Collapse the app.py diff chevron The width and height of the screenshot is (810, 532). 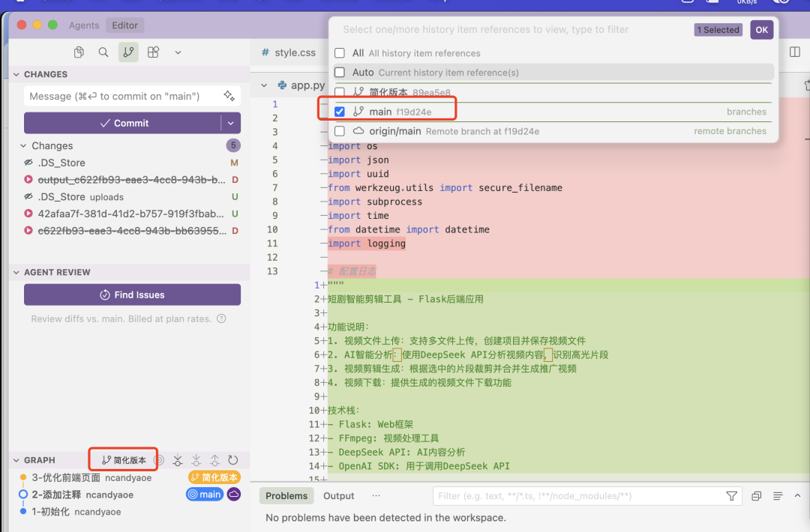point(264,85)
